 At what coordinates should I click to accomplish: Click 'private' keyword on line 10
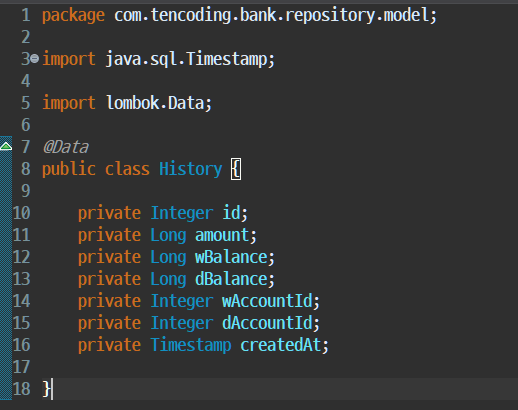(109, 213)
